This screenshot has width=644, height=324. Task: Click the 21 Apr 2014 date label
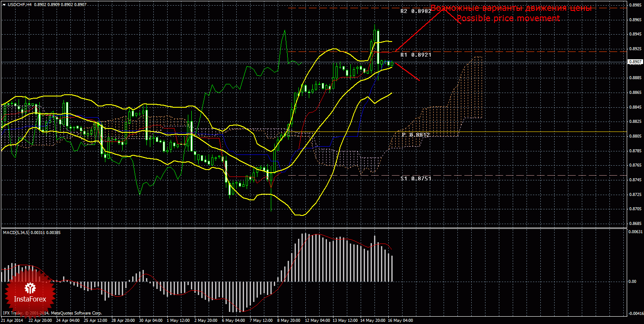click(12, 321)
